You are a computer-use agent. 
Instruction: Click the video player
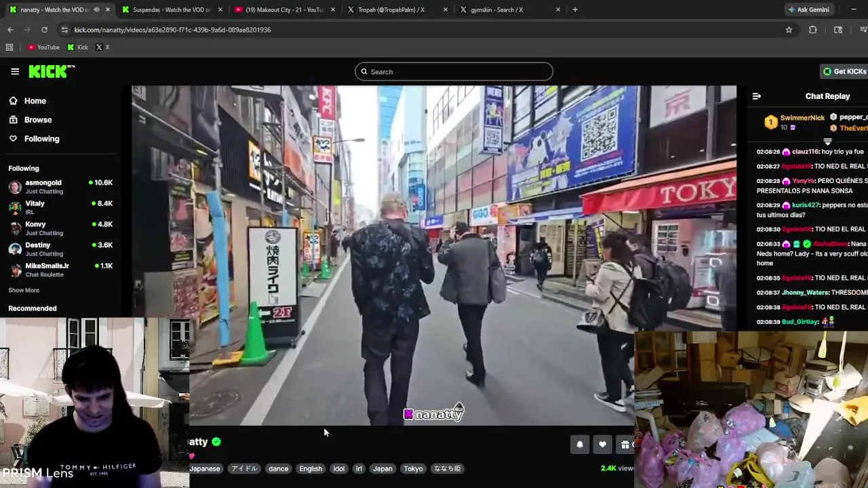(x=434, y=255)
